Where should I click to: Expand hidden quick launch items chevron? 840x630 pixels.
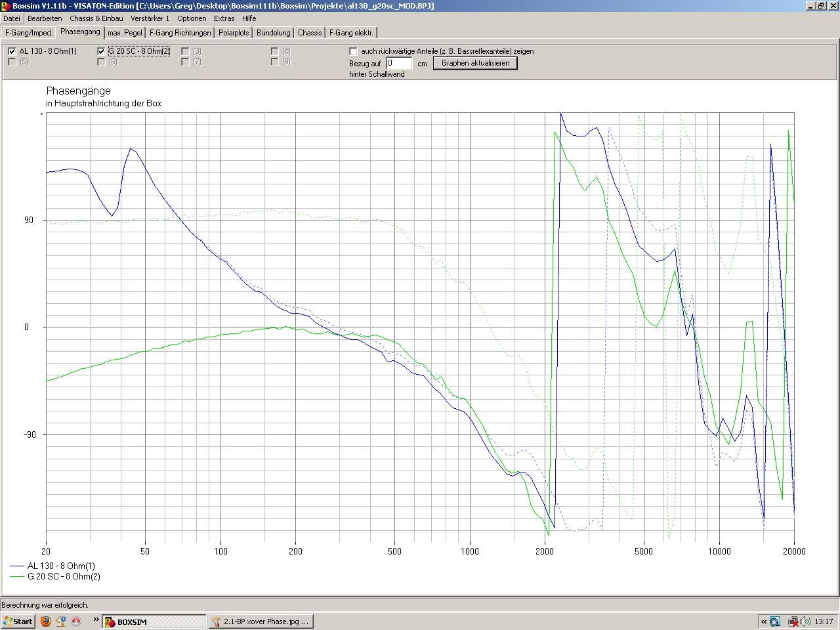tap(96, 619)
